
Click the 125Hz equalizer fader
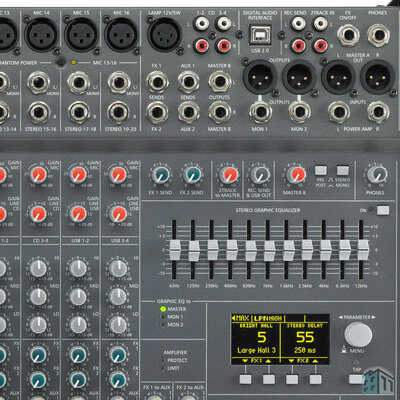pyautogui.click(x=194, y=250)
